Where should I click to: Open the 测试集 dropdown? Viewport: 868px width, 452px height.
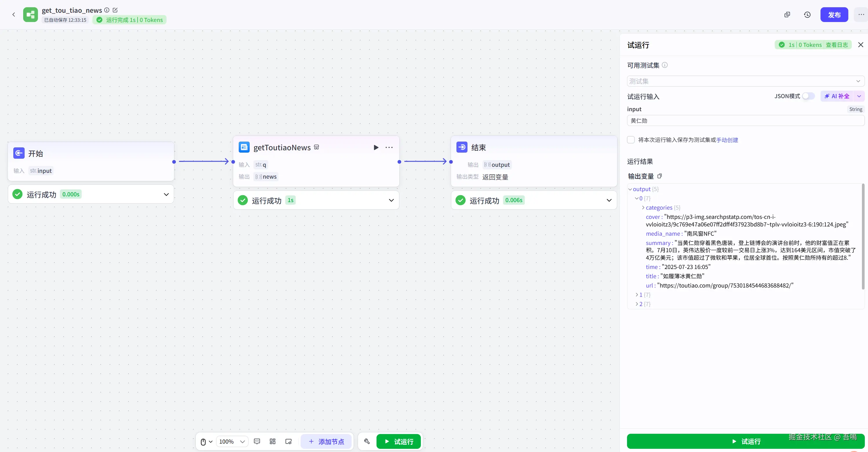[x=745, y=81]
